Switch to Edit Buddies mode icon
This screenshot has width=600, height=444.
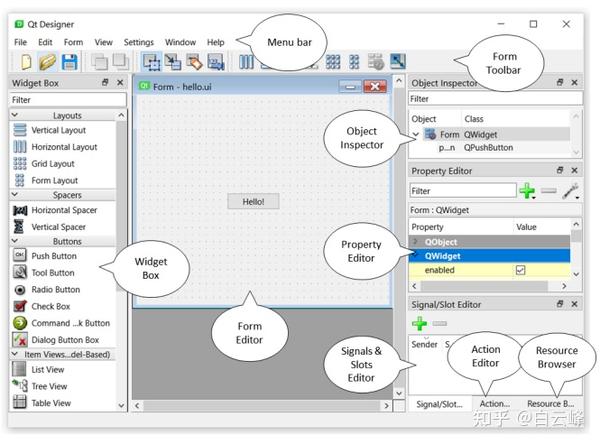click(x=194, y=62)
